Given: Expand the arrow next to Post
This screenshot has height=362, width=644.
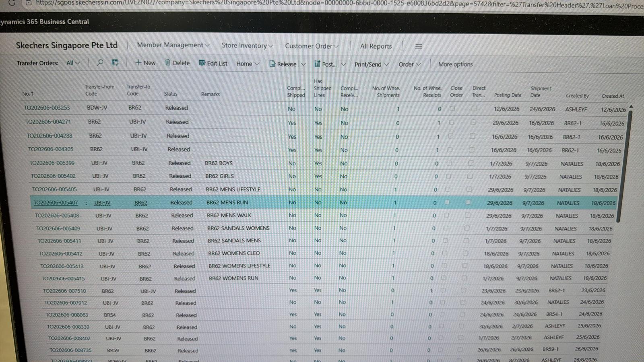Looking at the screenshot, I should click(343, 64).
